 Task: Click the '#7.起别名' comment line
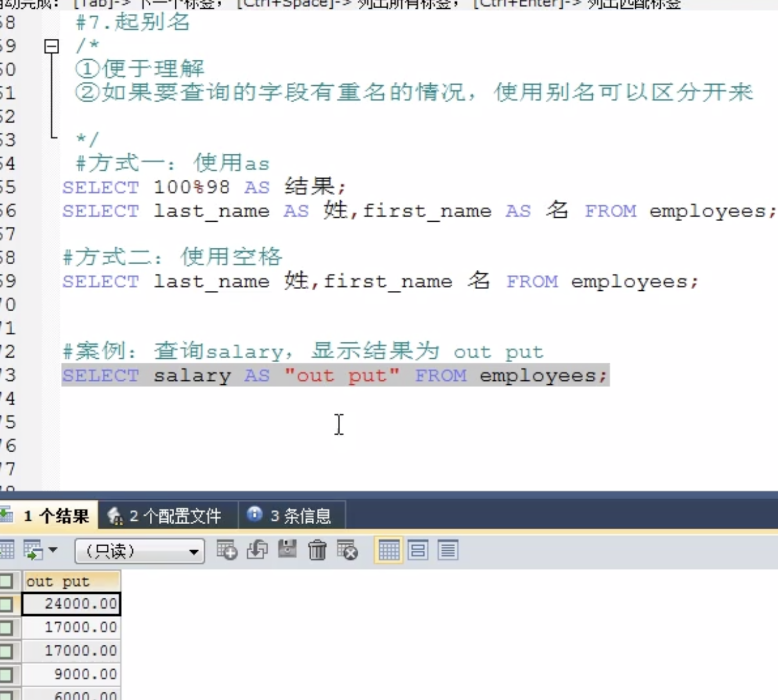click(x=132, y=22)
